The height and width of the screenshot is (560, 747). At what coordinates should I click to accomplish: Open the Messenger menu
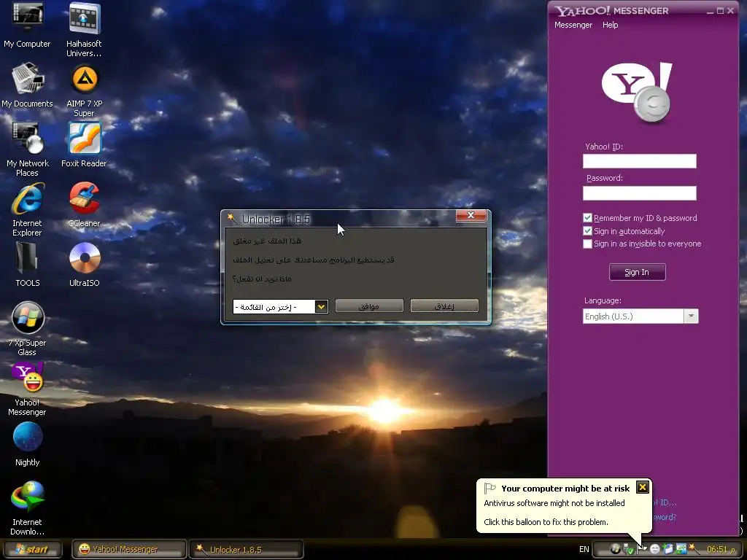(573, 25)
